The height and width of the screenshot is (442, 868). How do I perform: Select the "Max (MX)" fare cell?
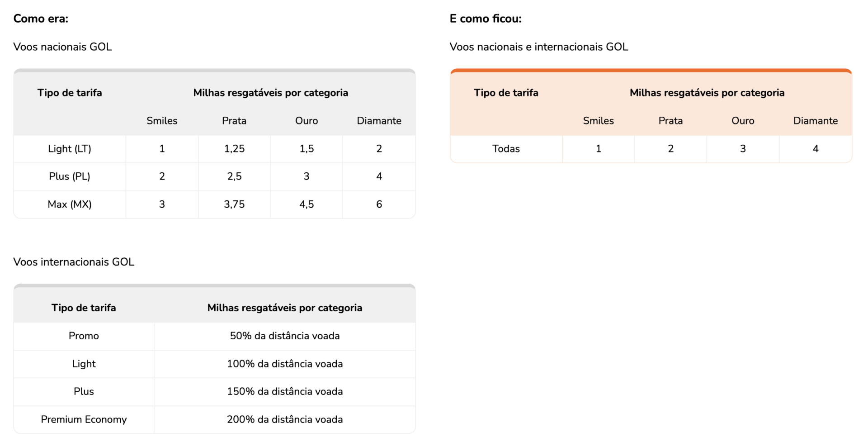[x=70, y=204]
